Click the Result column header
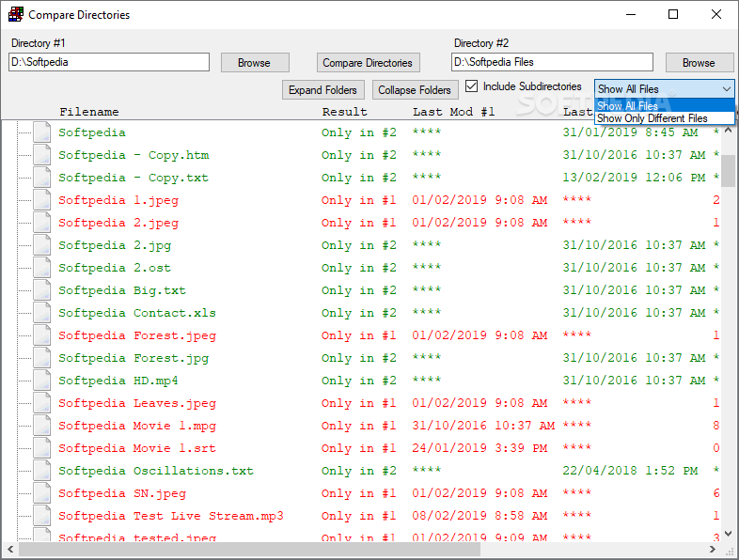Image resolution: width=739 pixels, height=560 pixels. coord(344,112)
